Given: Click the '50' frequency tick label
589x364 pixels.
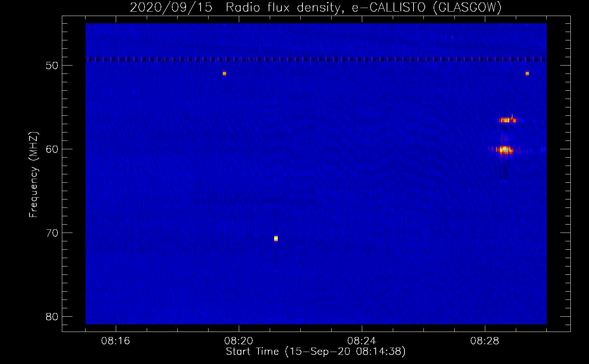Looking at the screenshot, I should [52, 66].
